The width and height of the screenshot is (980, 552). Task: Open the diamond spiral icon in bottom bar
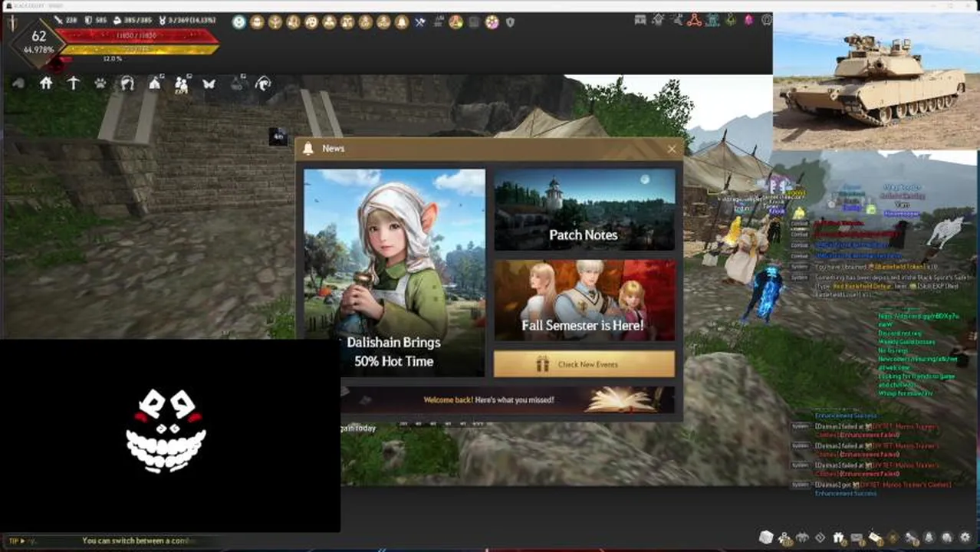[x=821, y=538]
